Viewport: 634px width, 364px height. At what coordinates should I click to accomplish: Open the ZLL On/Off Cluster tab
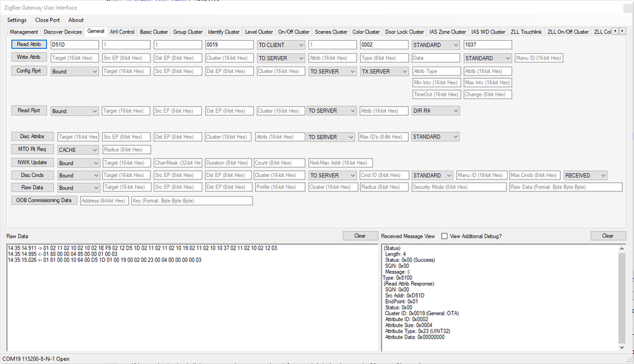click(568, 32)
